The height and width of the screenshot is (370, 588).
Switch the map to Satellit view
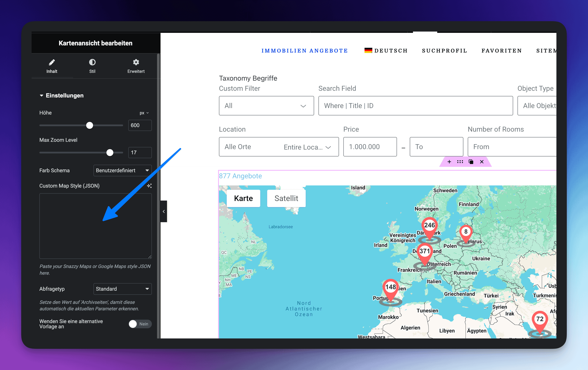coord(286,198)
